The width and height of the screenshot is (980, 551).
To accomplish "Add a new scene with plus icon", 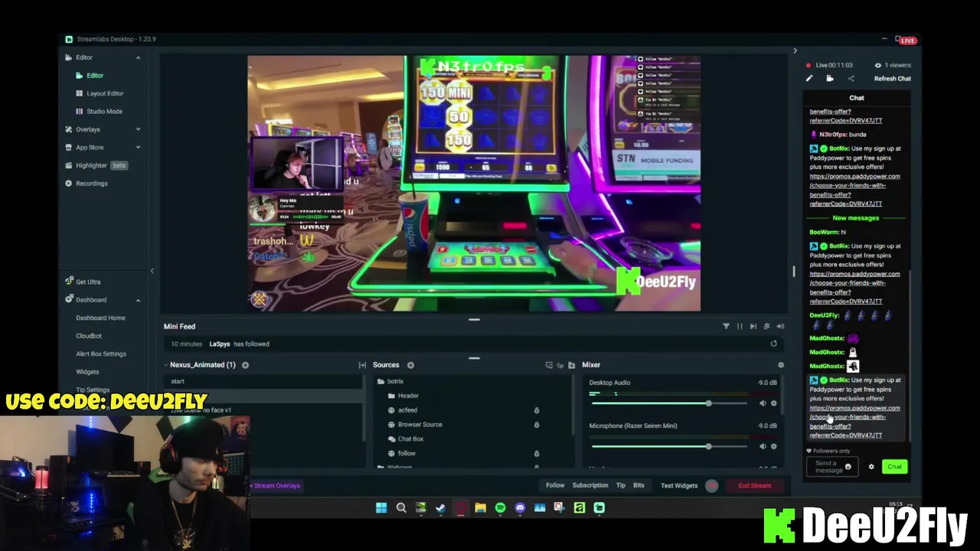I will coord(245,365).
